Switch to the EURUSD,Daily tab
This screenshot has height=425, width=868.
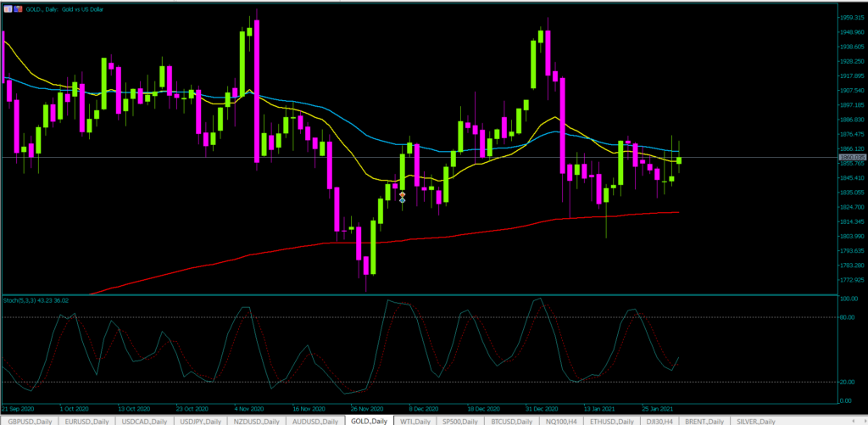[86, 421]
